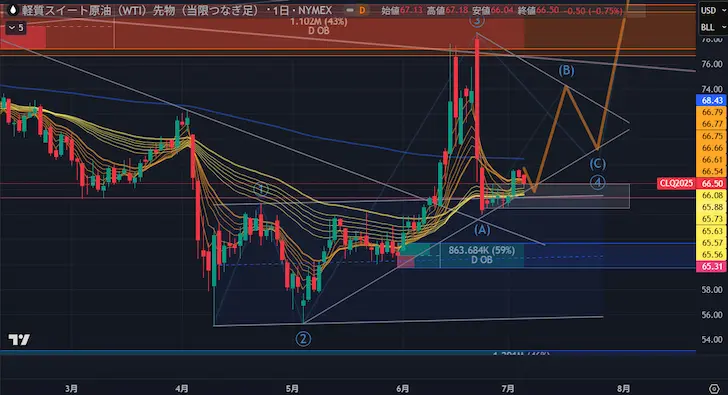
Task: Select the circled 4 wave label
Action: [x=598, y=182]
